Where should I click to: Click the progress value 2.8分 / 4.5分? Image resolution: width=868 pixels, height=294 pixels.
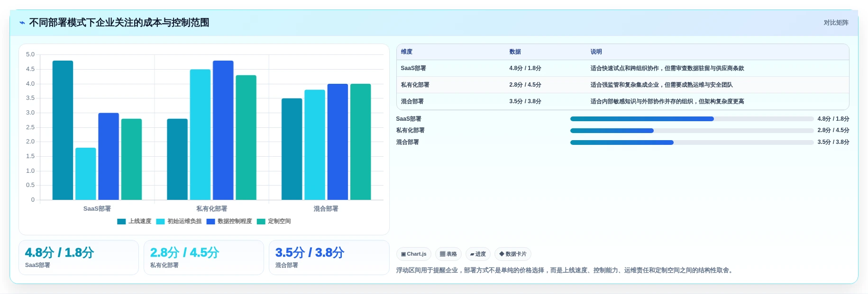pyautogui.click(x=833, y=130)
